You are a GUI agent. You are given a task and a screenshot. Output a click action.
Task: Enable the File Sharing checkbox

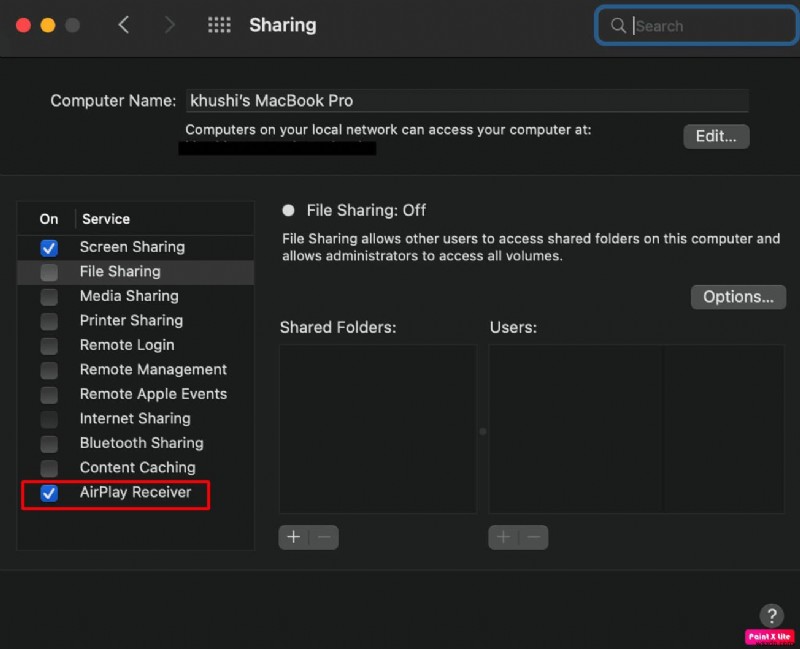(x=49, y=272)
